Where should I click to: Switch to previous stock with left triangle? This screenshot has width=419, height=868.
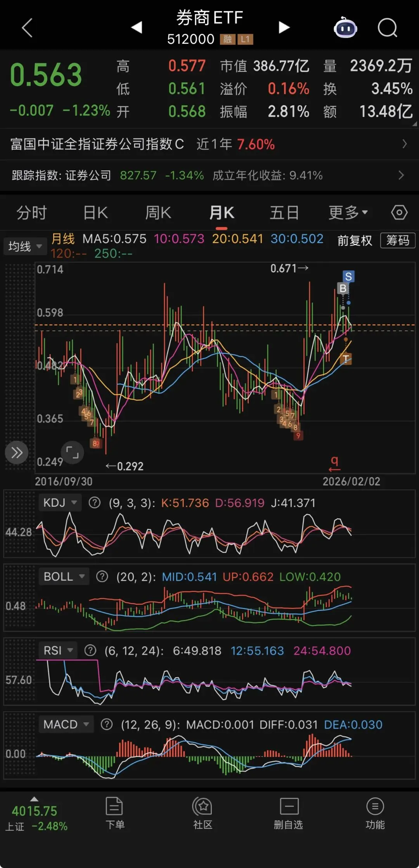pos(137,28)
